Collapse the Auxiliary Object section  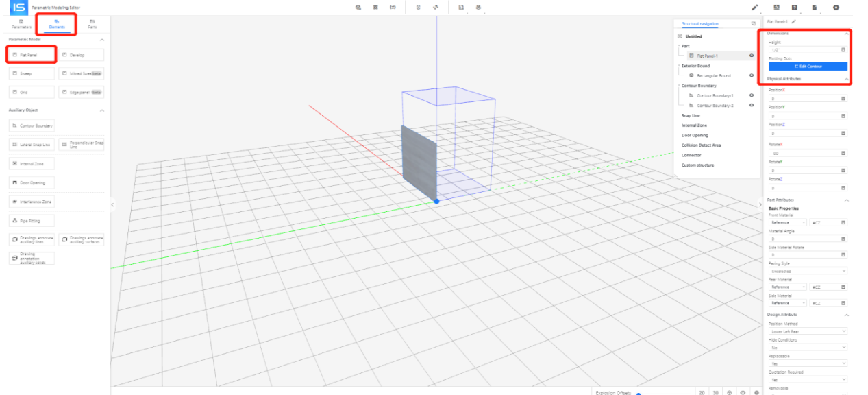click(102, 110)
